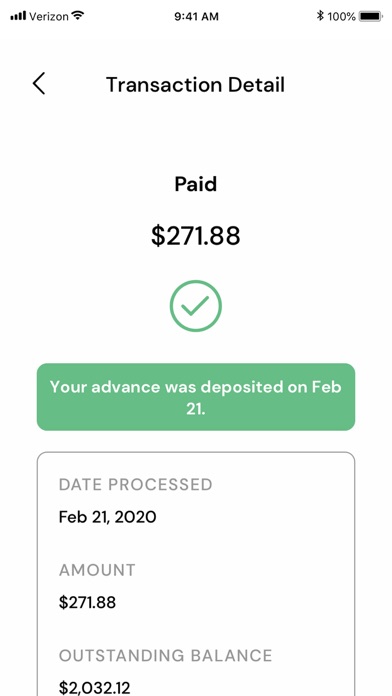Image resolution: width=392 pixels, height=696 pixels.
Task: Tap the transaction details card border area
Action: point(196,574)
